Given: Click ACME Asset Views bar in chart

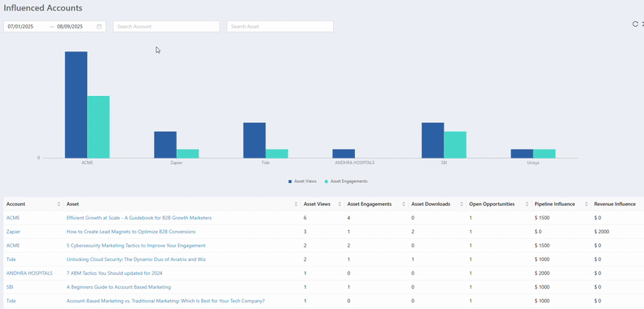Looking at the screenshot, I should tap(76, 105).
